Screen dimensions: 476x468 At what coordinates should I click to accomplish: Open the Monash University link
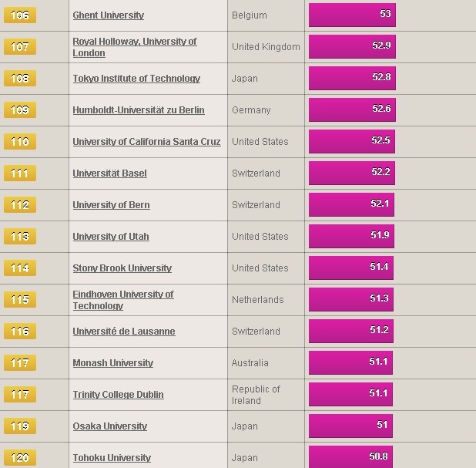coord(113,363)
